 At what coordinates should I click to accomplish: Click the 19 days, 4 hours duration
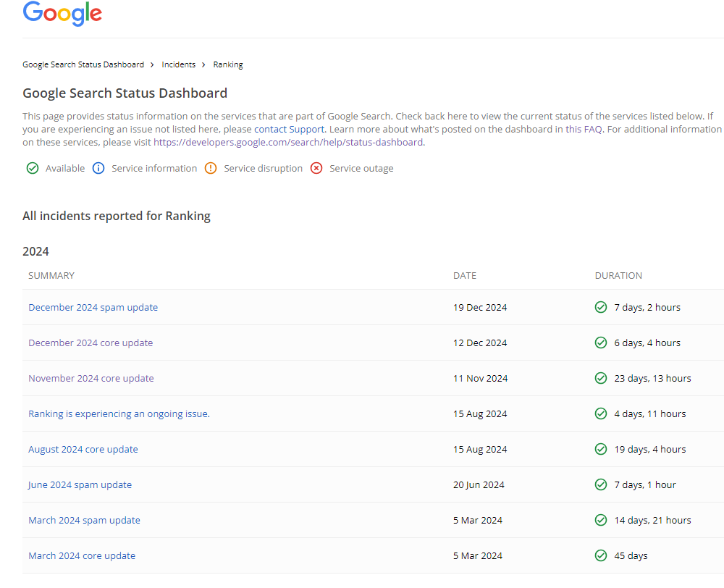tap(650, 449)
